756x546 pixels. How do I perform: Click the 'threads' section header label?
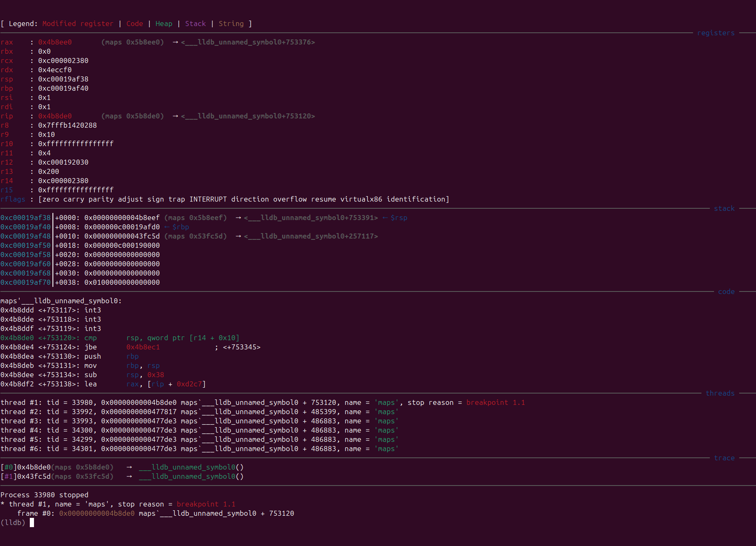pos(720,393)
